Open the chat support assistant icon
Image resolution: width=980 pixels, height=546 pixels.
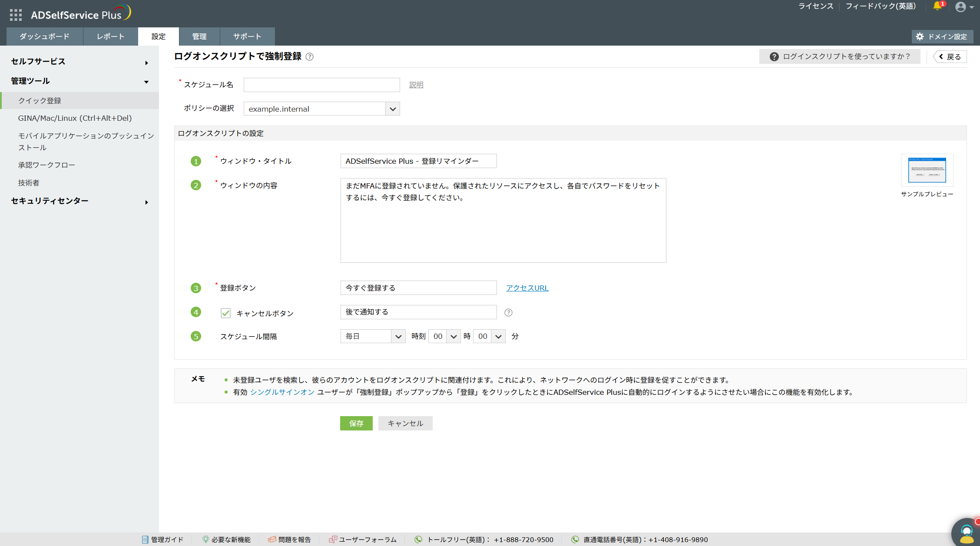[x=966, y=533]
